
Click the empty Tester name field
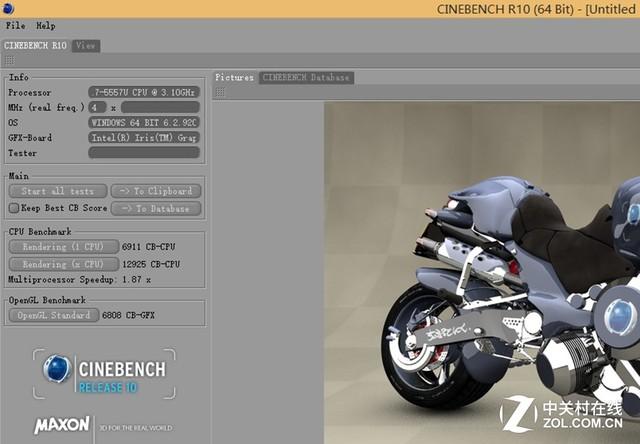[x=144, y=153]
